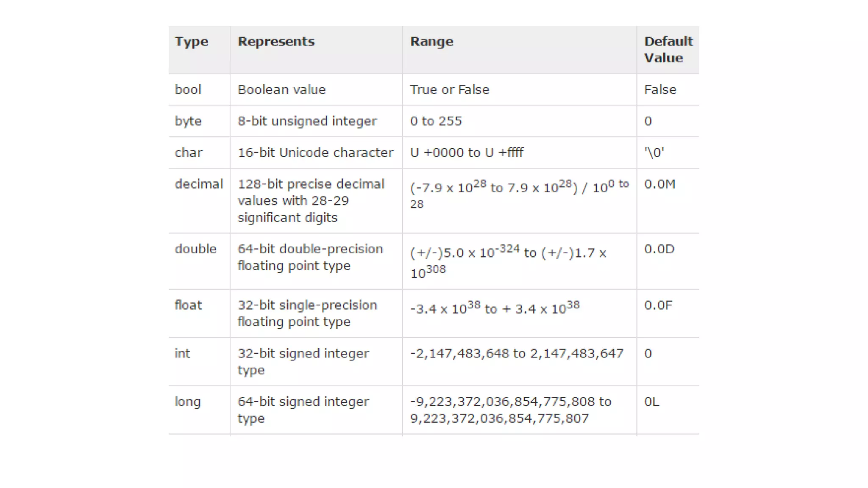This screenshot has height=488, width=868.
Task: Select the double type cell
Action: click(x=195, y=249)
